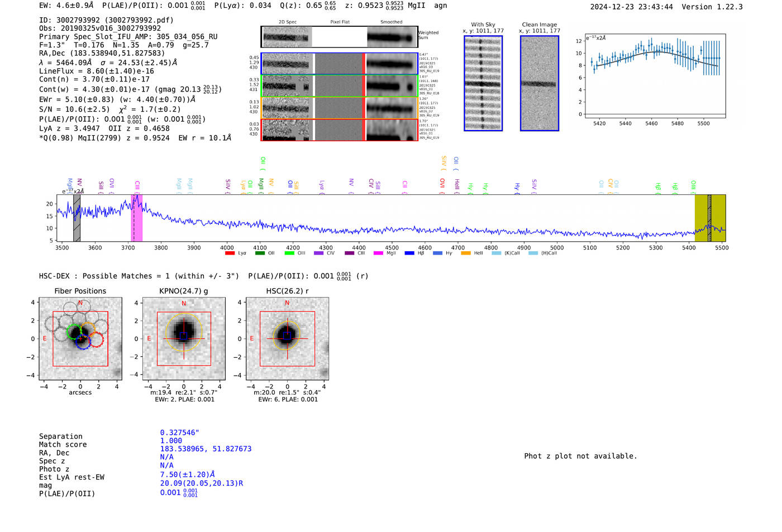Click the LineFlux = 8.60 text line
Screen dimensions: 782x532
[97, 71]
